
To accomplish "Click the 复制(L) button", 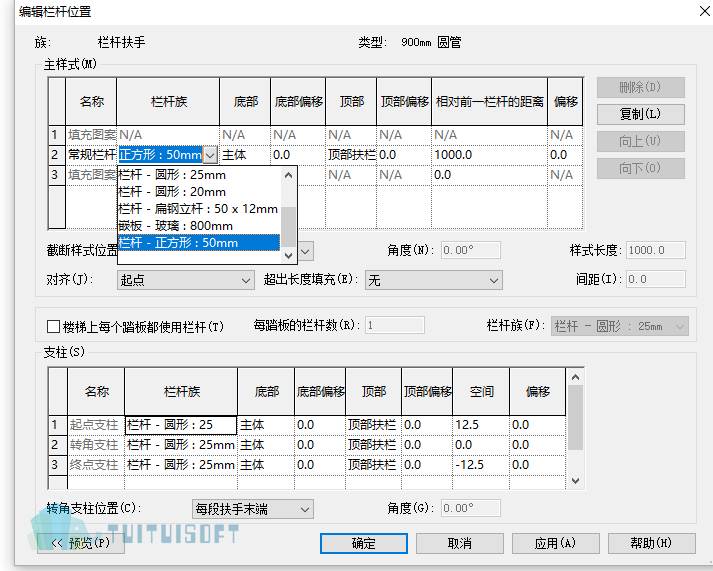I will [640, 114].
